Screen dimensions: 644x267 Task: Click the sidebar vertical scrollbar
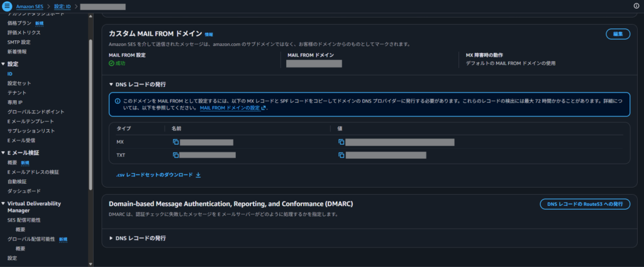click(91, 115)
